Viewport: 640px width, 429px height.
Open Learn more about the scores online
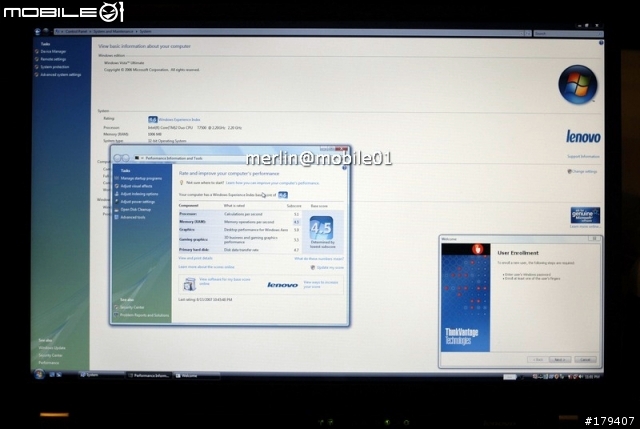[207, 267]
